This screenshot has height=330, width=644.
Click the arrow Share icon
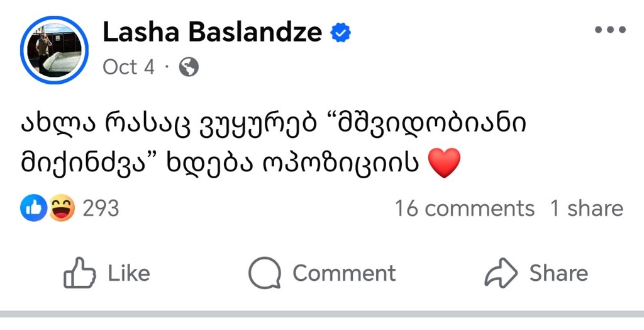click(x=501, y=273)
